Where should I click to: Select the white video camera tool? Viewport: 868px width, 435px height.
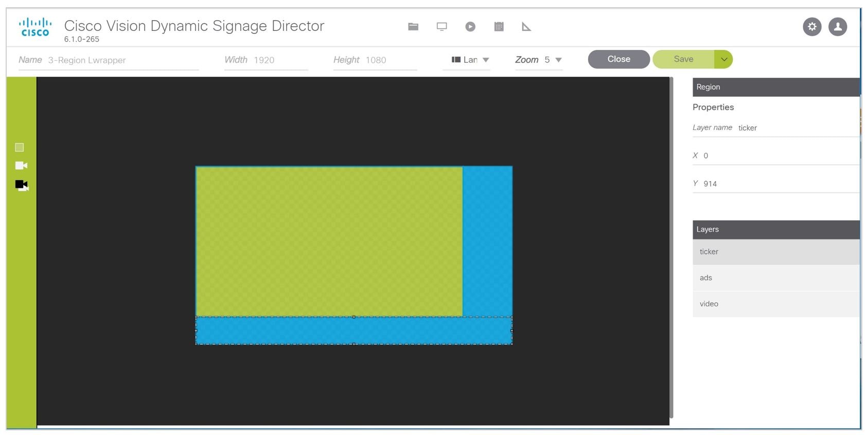pos(21,165)
